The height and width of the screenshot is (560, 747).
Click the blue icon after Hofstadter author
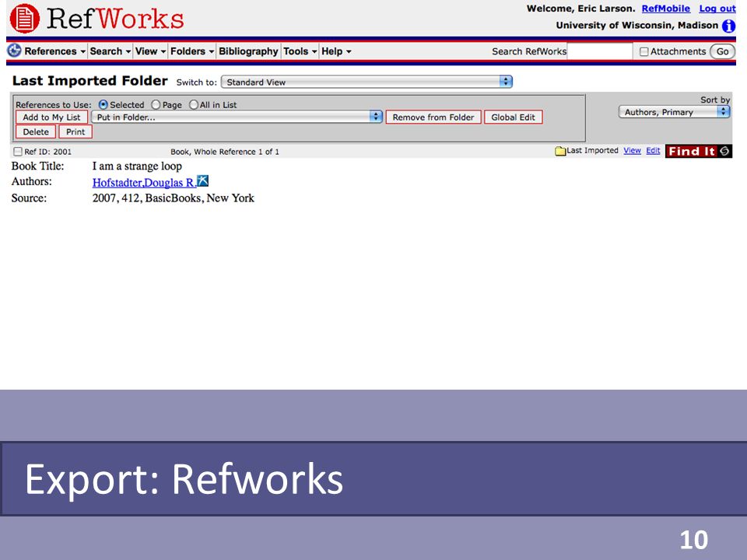tap(203, 181)
